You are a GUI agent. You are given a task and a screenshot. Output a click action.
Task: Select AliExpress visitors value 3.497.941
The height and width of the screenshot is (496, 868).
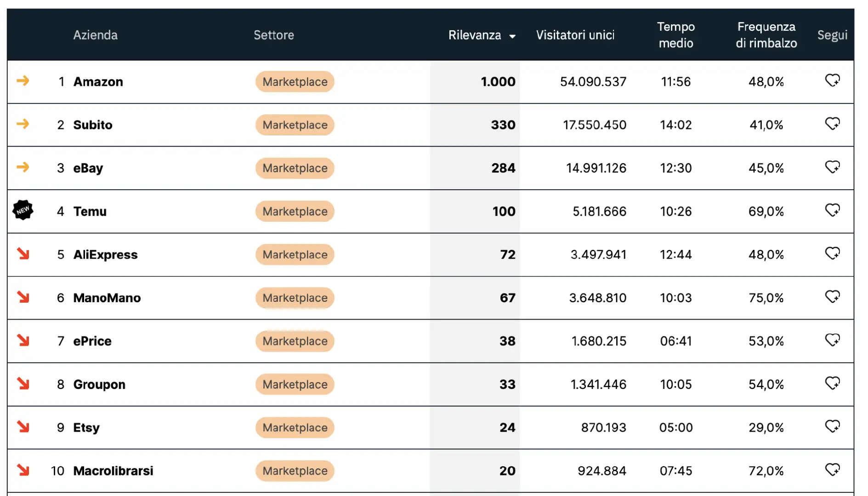pos(598,254)
